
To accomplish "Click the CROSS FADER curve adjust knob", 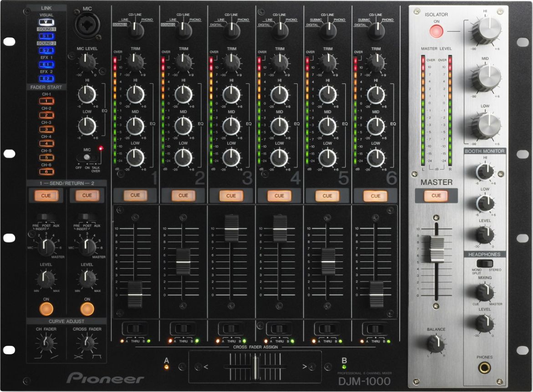I will 87,343.
